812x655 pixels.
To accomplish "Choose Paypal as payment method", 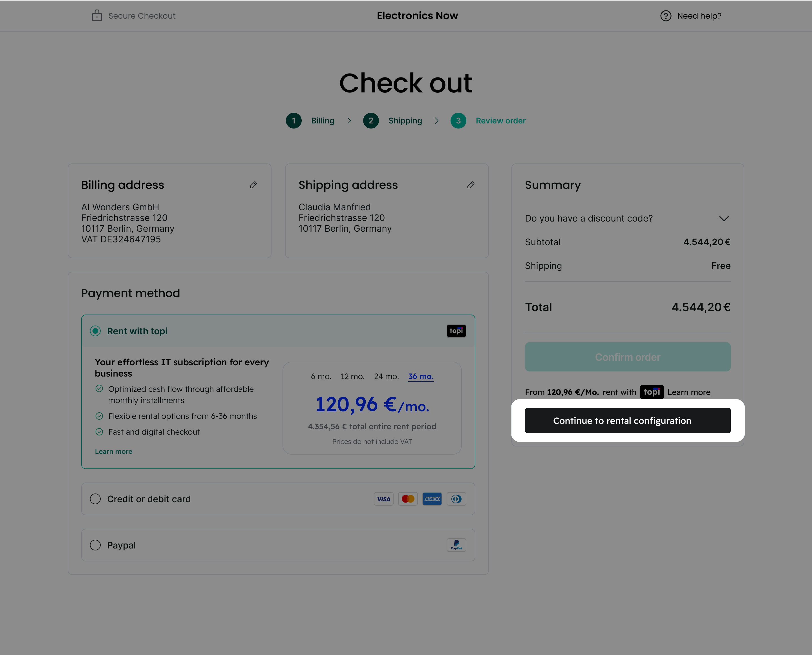I will [x=96, y=545].
